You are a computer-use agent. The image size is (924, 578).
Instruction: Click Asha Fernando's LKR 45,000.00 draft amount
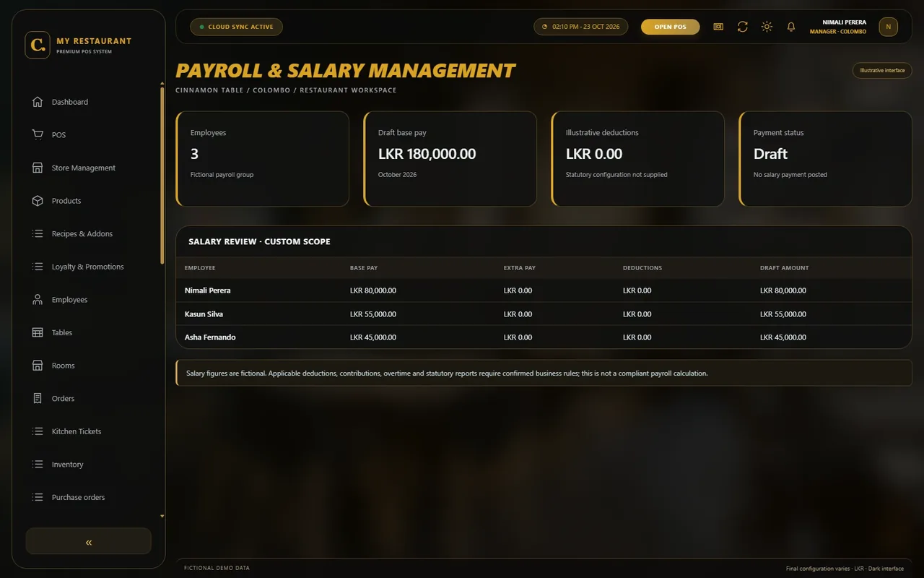point(783,337)
